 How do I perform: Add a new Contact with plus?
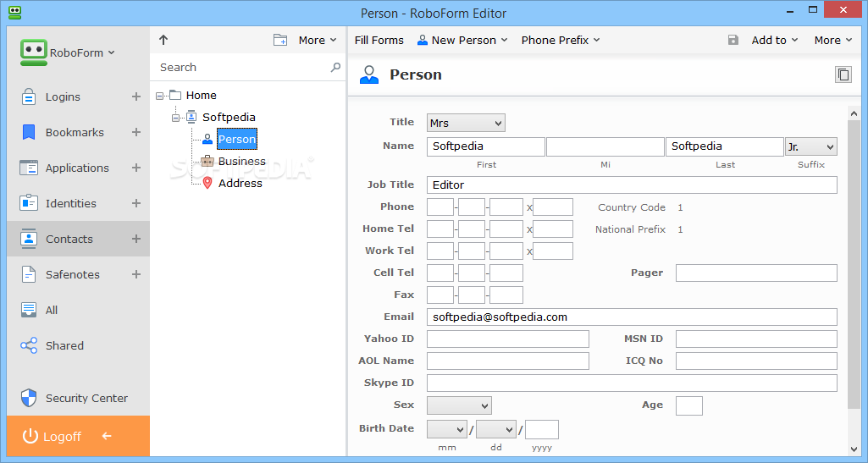pyautogui.click(x=136, y=239)
